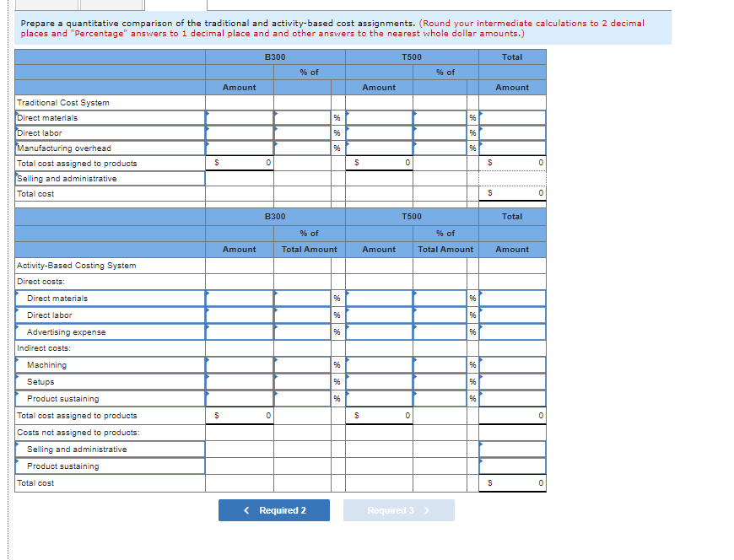This screenshot has height=560, width=734.
Task: Select Traditional Direct labor T500 Amount field
Action: 379,133
